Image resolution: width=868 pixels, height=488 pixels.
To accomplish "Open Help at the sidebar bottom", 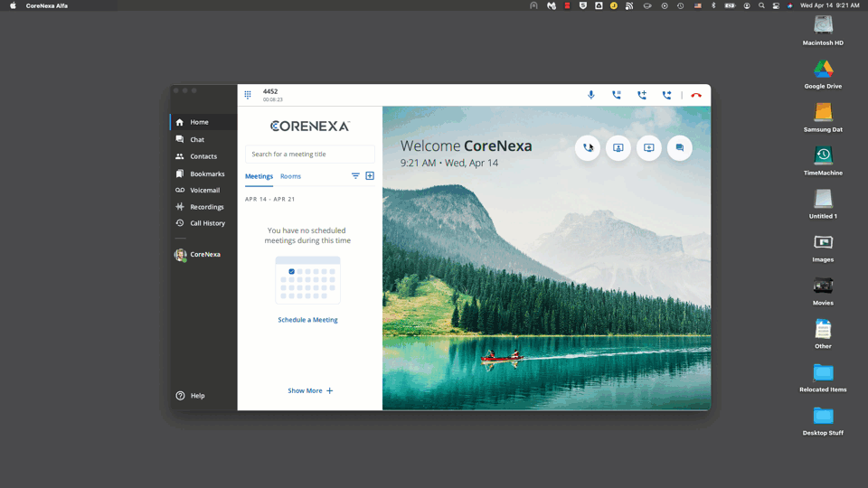I will 191,396.
